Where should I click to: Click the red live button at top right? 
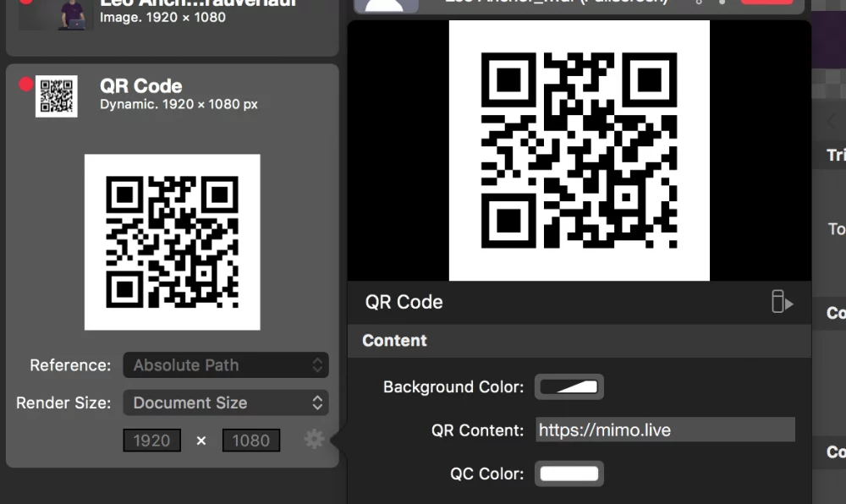[x=766, y=2]
